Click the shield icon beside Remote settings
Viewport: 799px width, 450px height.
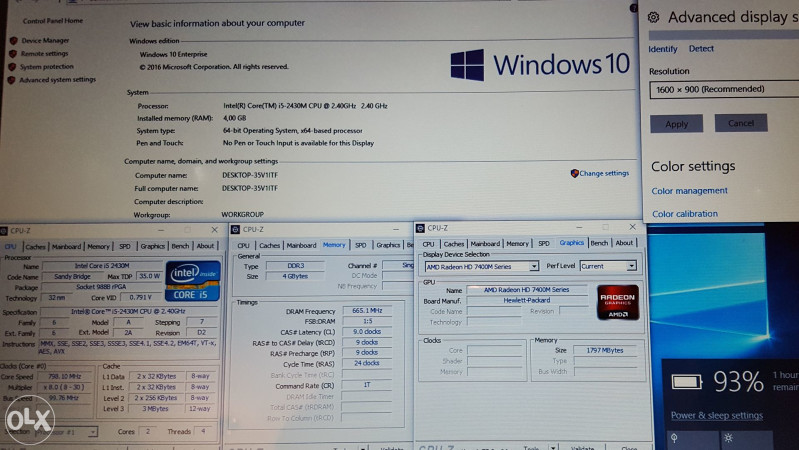click(x=13, y=54)
